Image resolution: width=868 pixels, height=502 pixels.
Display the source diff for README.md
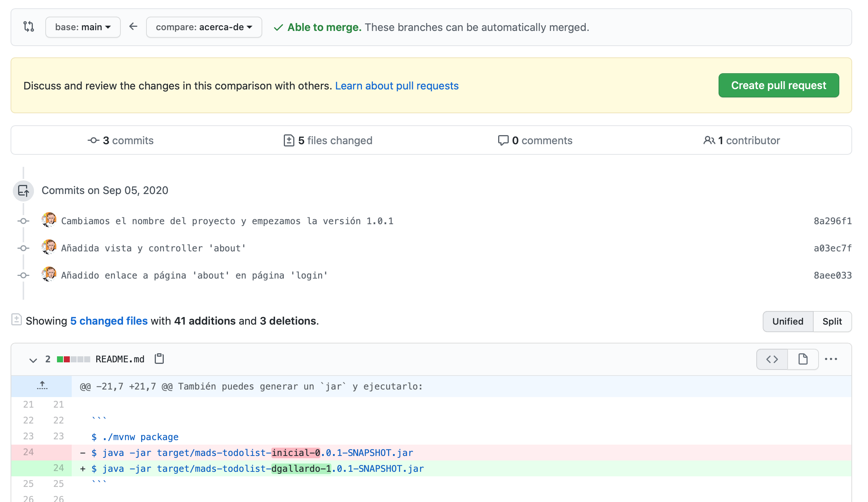(772, 359)
